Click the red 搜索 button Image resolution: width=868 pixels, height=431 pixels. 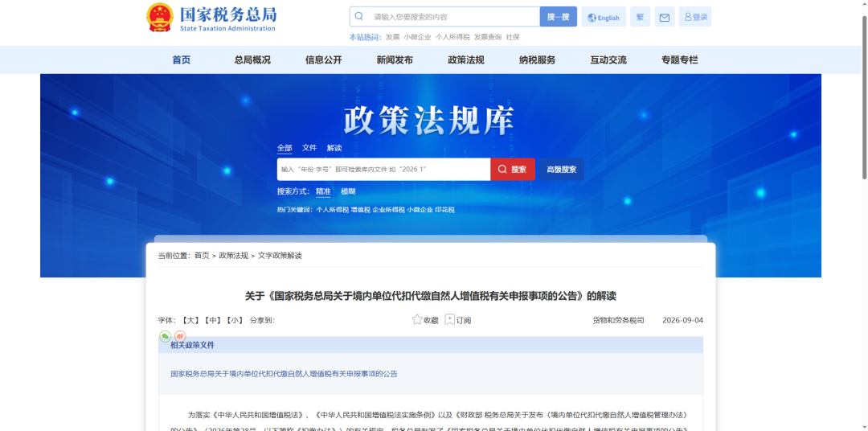pos(513,170)
